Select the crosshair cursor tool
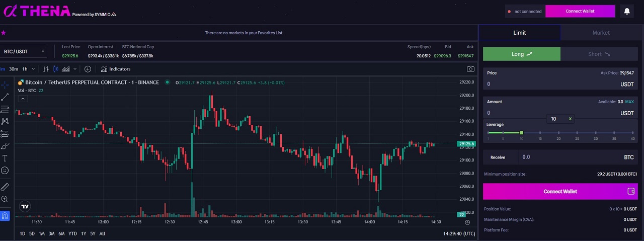The width and height of the screenshot is (644, 241). [x=5, y=84]
